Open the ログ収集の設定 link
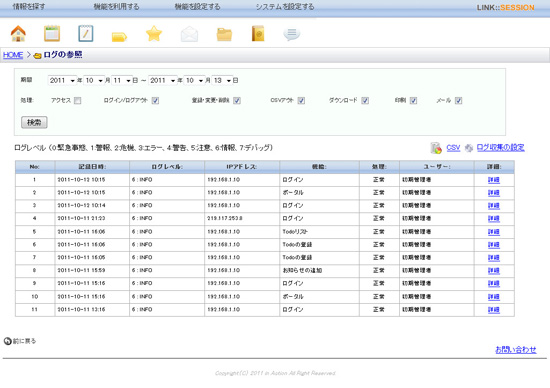This screenshot has width=550, height=388. (501, 148)
